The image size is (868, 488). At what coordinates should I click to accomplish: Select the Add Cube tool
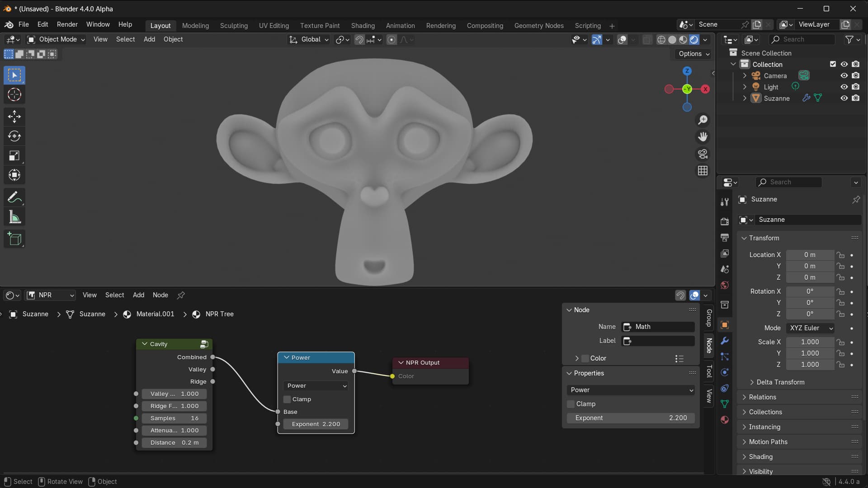(14, 239)
